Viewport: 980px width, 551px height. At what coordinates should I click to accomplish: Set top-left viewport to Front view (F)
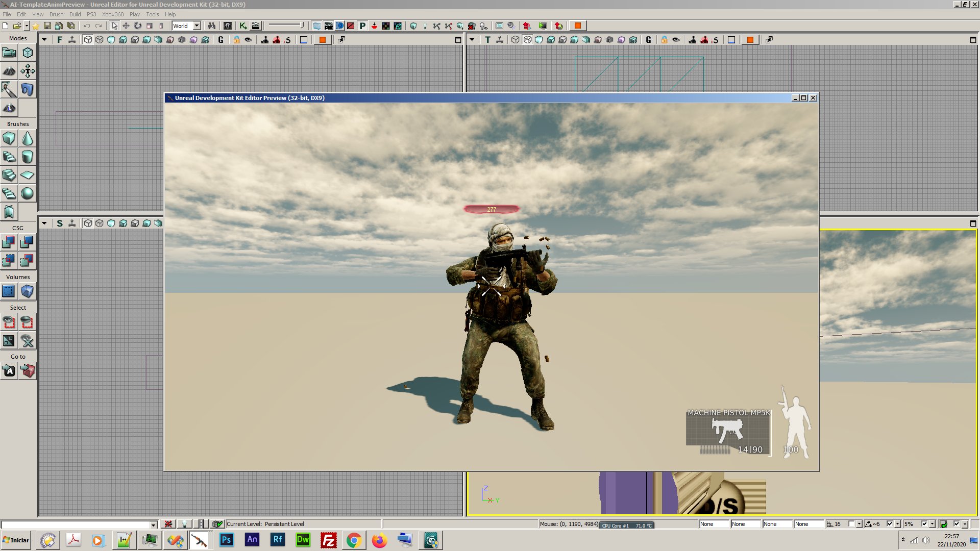pos(60,40)
